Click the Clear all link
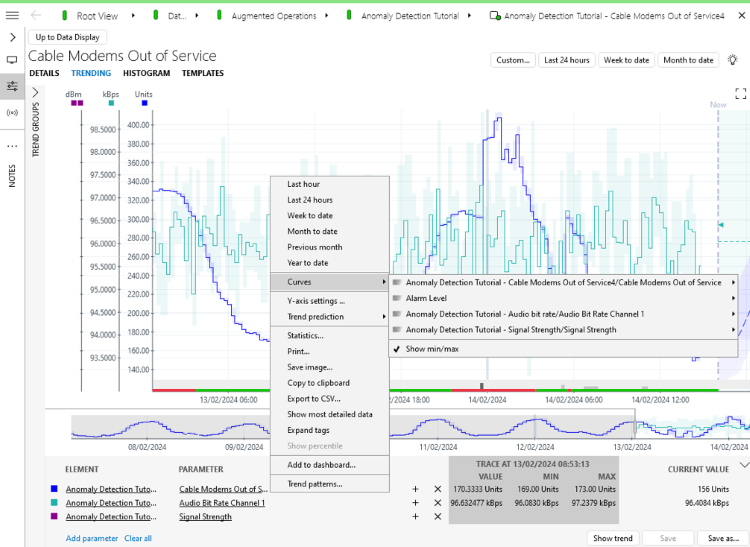Viewport: 750px width, 547px height. coord(138,538)
